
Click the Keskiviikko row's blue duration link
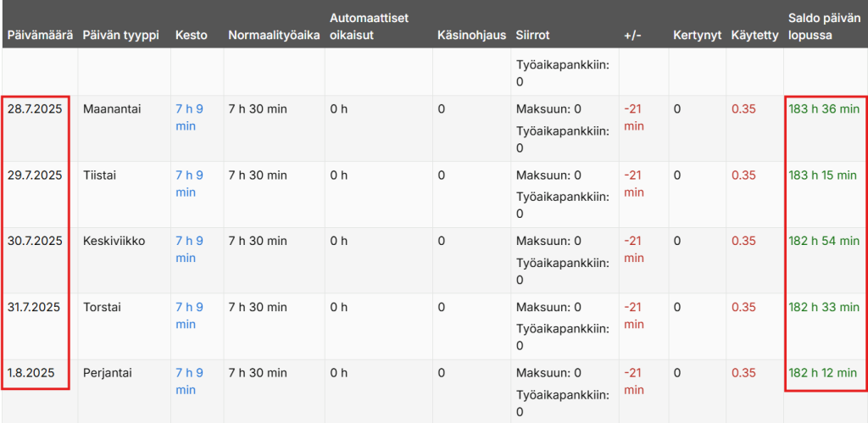tap(189, 249)
